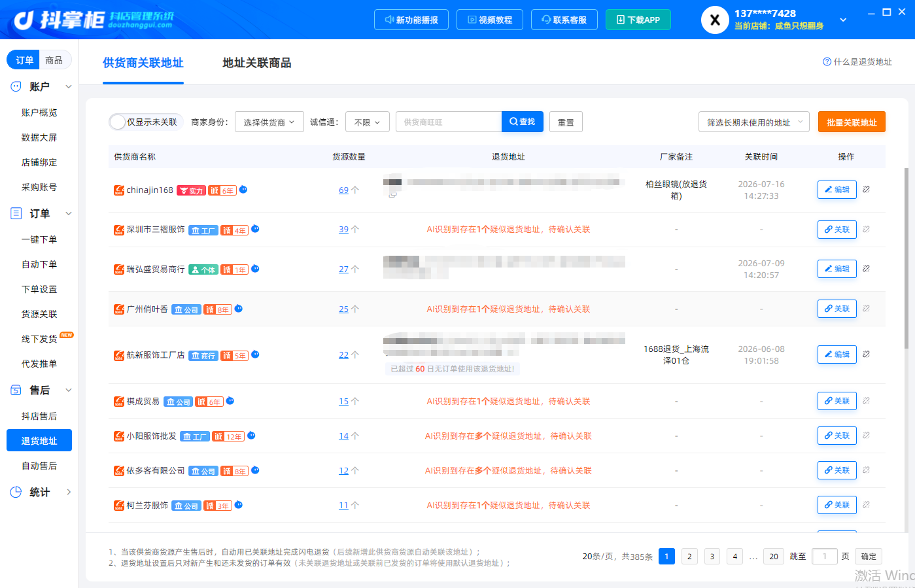Screen dimensions: 915x588
Task: Click the 跳至 page number input
Action: click(x=825, y=557)
